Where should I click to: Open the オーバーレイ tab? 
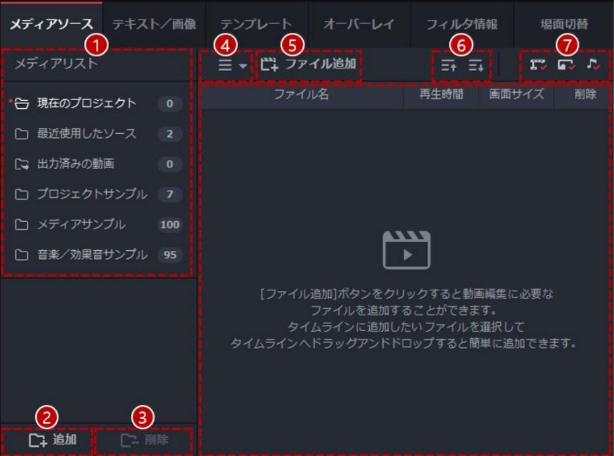pos(359,22)
